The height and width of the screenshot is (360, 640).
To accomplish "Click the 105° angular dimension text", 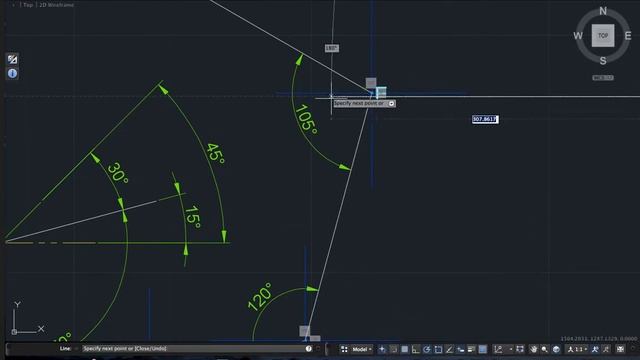I will 306,119.
